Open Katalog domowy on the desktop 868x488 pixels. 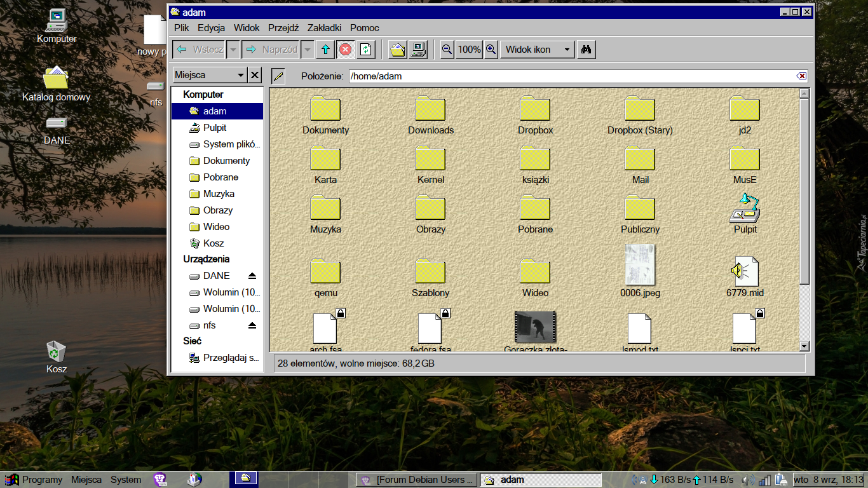pos(56,84)
